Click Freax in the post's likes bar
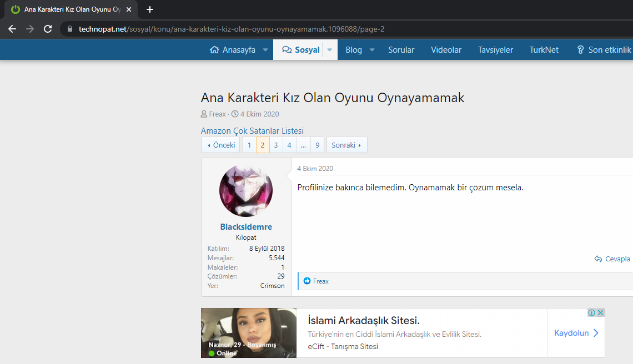633x364 pixels. [x=321, y=281]
